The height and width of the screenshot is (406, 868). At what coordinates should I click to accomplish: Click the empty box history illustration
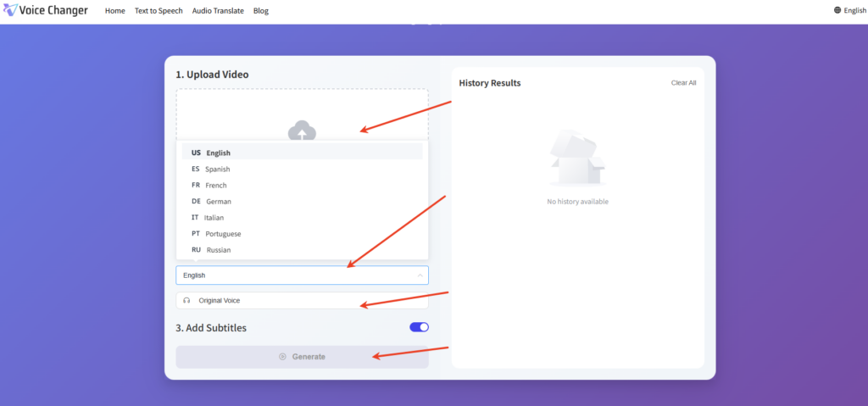point(577,158)
